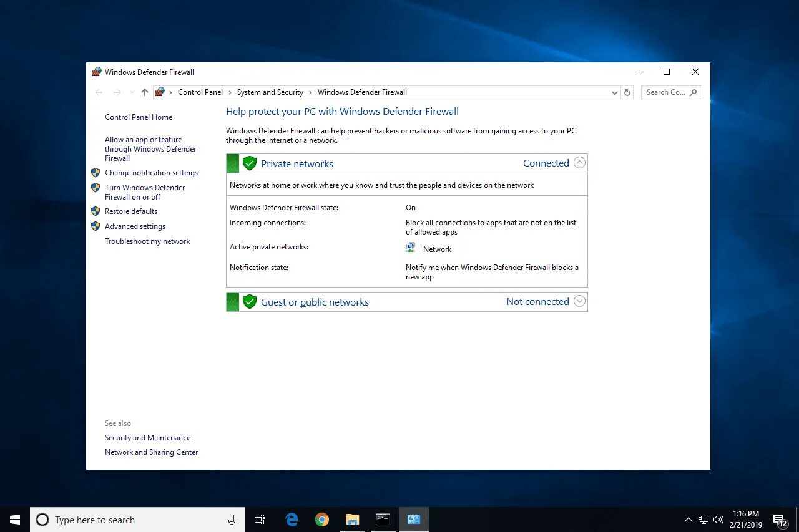Launch Microsoft Edge from the taskbar
This screenshot has width=799, height=532.
(x=292, y=520)
